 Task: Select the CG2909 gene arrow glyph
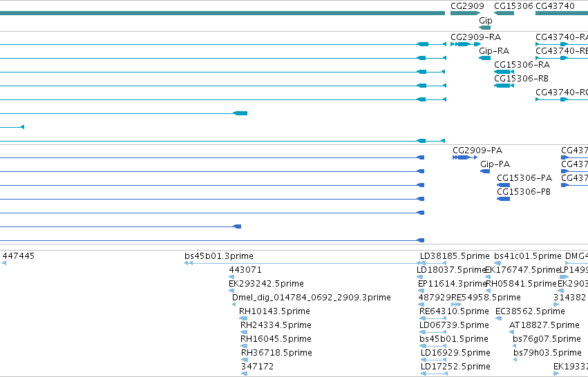point(466,13)
